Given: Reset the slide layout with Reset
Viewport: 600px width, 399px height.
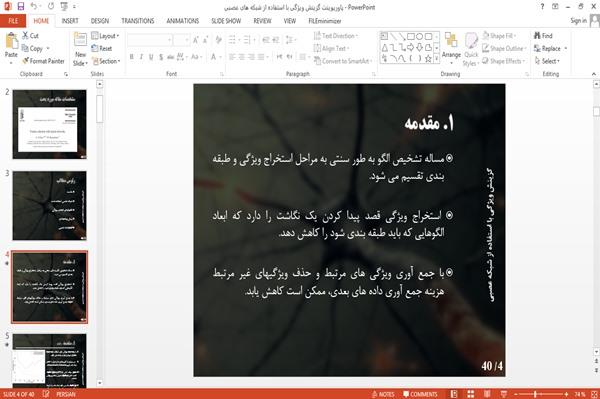Looking at the screenshot, I should 102,48.
